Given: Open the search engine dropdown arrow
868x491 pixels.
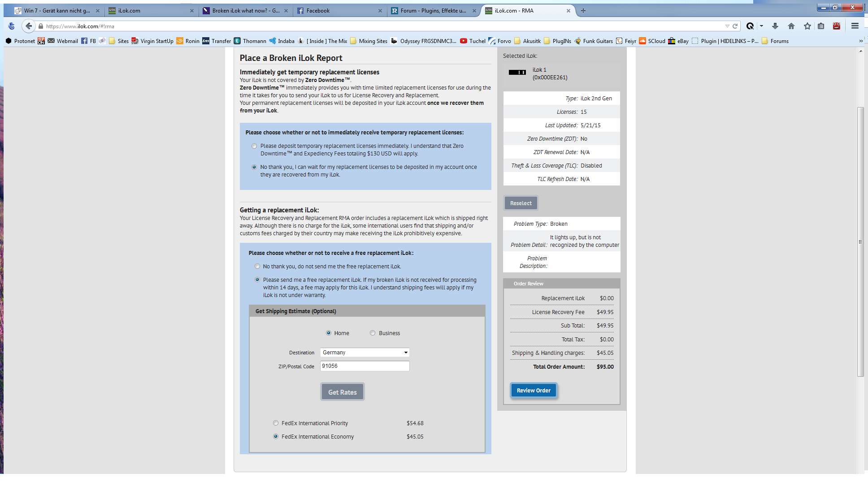Looking at the screenshot, I should 761,26.
